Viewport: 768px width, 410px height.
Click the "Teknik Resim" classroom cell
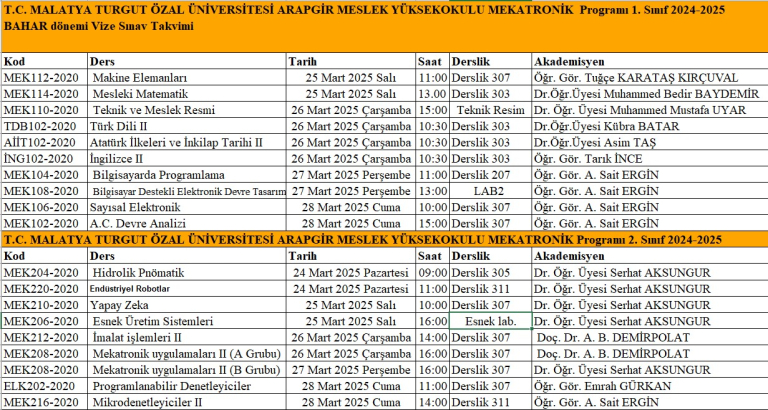click(x=489, y=110)
